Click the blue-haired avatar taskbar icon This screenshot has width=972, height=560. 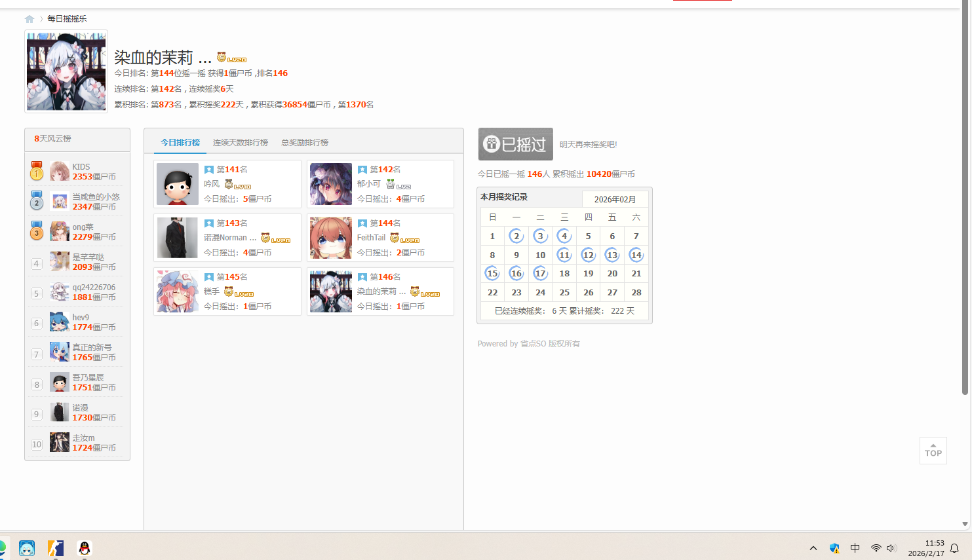pyautogui.click(x=27, y=548)
